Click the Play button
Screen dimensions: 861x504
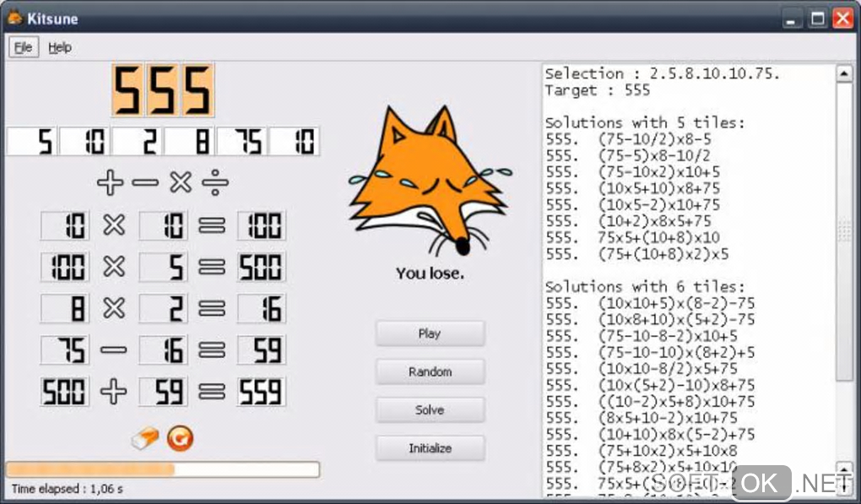[x=430, y=333]
